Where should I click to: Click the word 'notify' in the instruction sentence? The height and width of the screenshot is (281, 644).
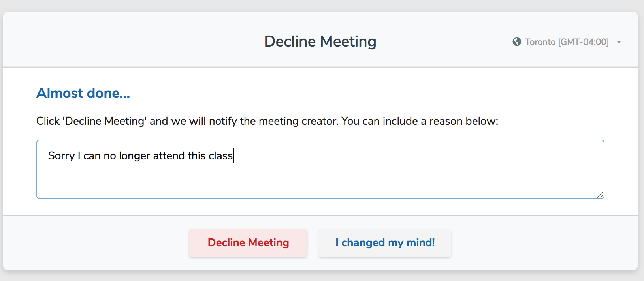click(223, 121)
